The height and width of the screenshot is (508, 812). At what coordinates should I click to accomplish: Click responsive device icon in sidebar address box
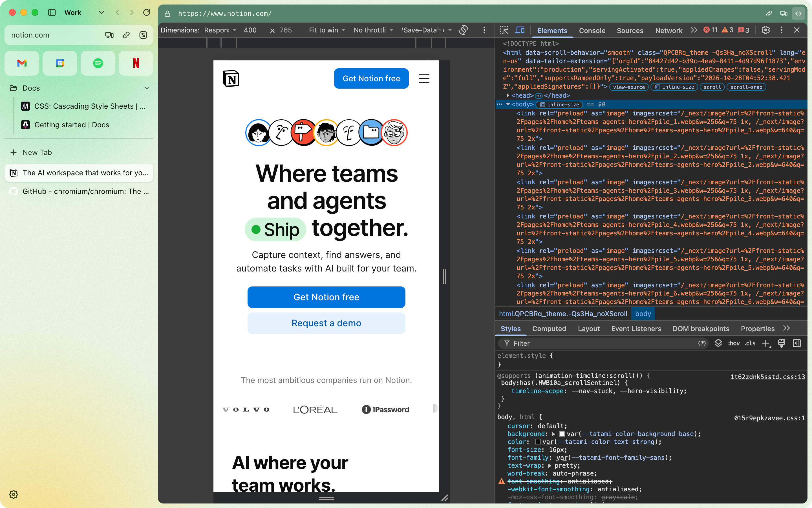[x=109, y=35]
